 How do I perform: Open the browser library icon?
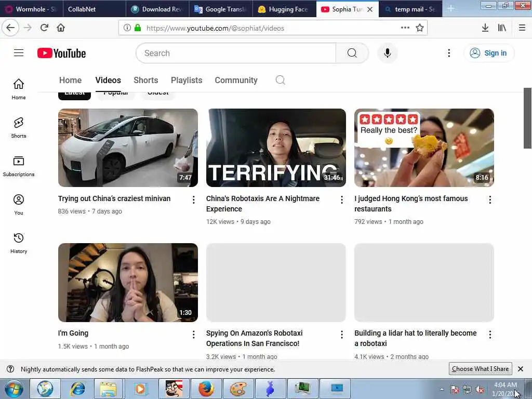[502, 28]
